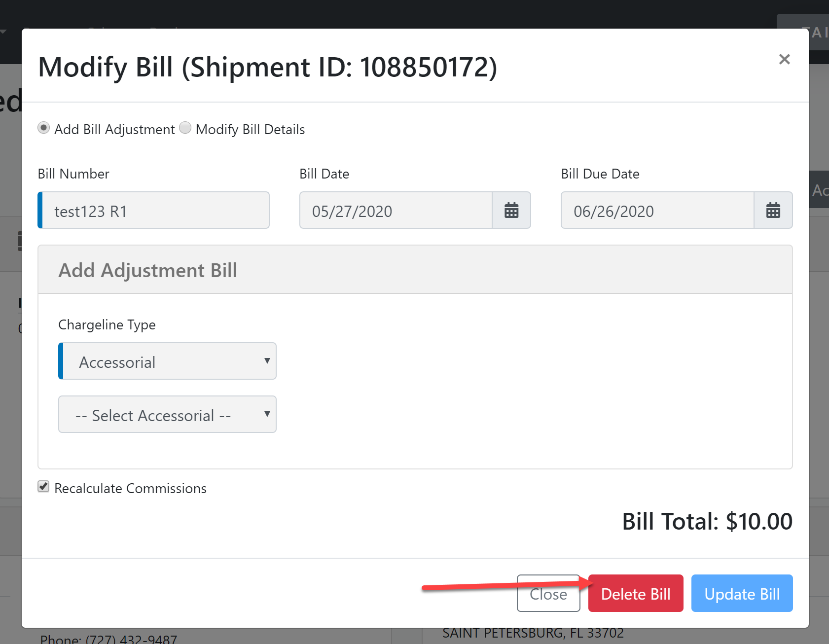
Task: Click the Bill Due Date label
Action: [600, 174]
